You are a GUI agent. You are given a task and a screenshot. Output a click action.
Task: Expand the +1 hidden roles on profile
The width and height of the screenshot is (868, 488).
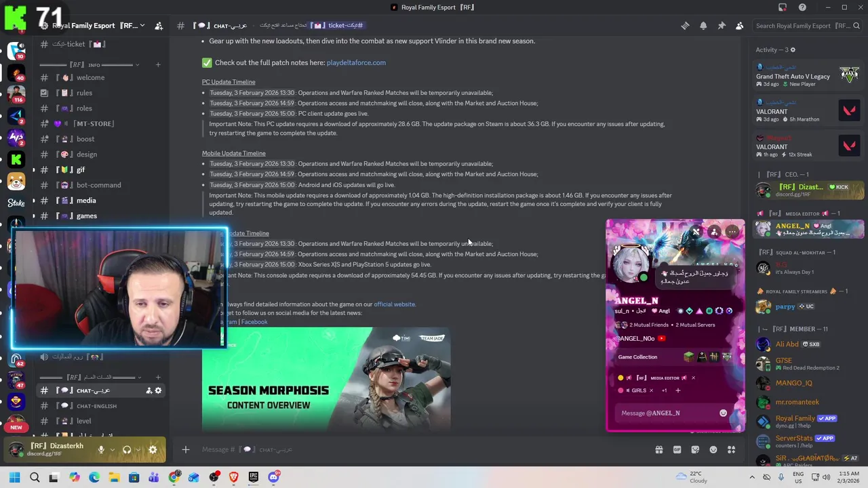coord(664,390)
